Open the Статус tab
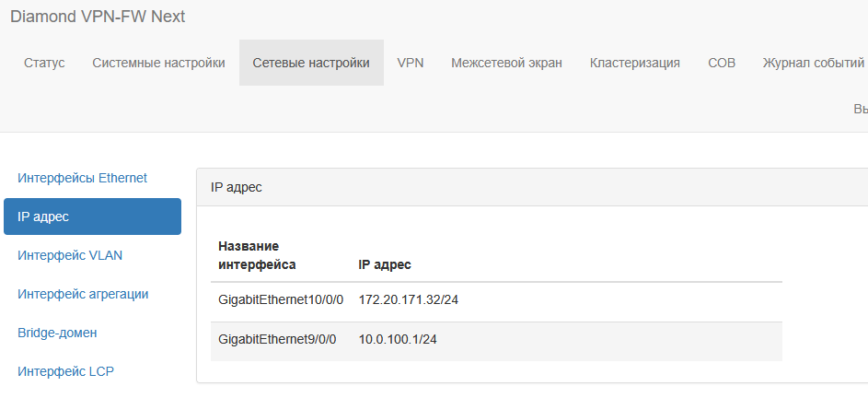Screen dimensions: 868x398 (x=44, y=63)
